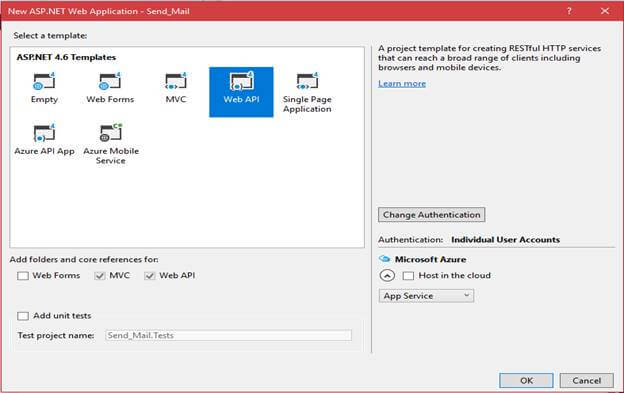Click the Microsoft Azure label

pos(430,259)
